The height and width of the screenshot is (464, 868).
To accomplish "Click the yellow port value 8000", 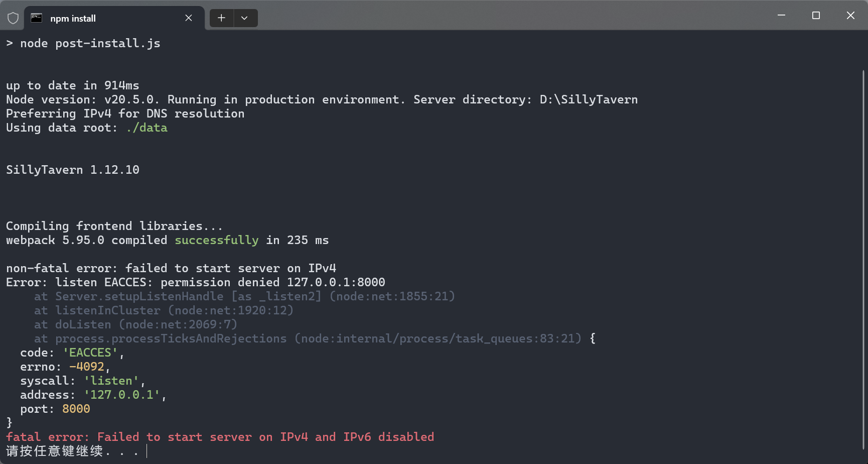I will pyautogui.click(x=76, y=409).
